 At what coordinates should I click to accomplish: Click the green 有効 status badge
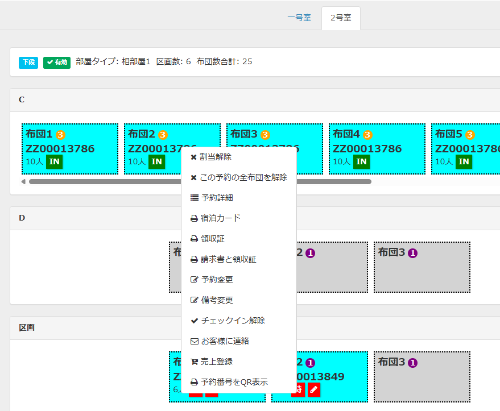(x=57, y=62)
